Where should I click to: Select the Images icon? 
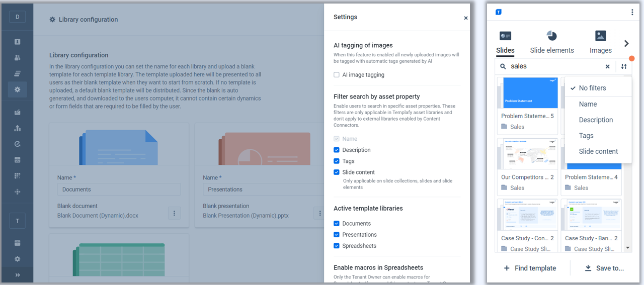click(600, 36)
